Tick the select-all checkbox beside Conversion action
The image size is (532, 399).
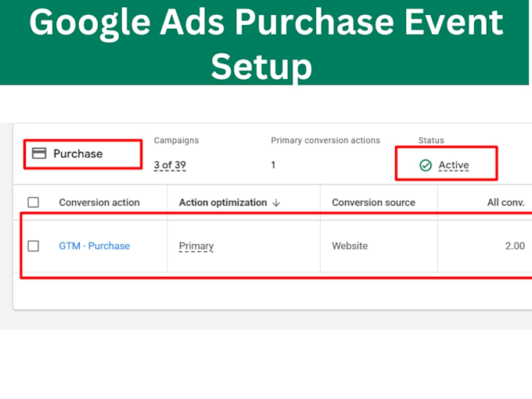[33, 202]
